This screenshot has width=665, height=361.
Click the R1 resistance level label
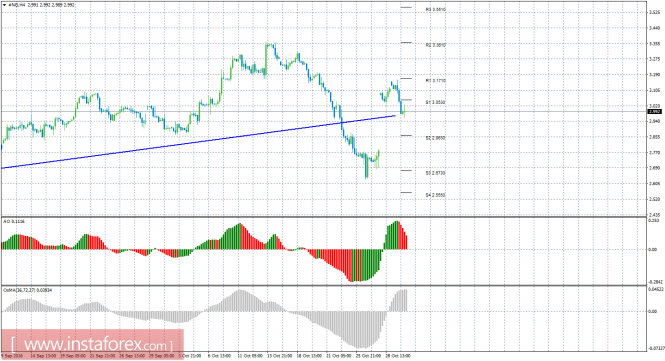tap(436, 80)
